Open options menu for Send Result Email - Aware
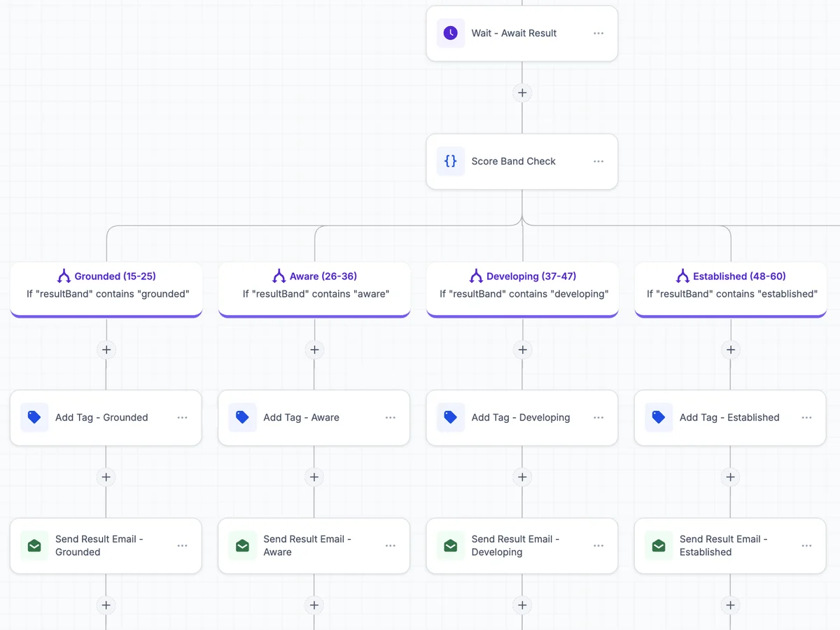 (391, 545)
